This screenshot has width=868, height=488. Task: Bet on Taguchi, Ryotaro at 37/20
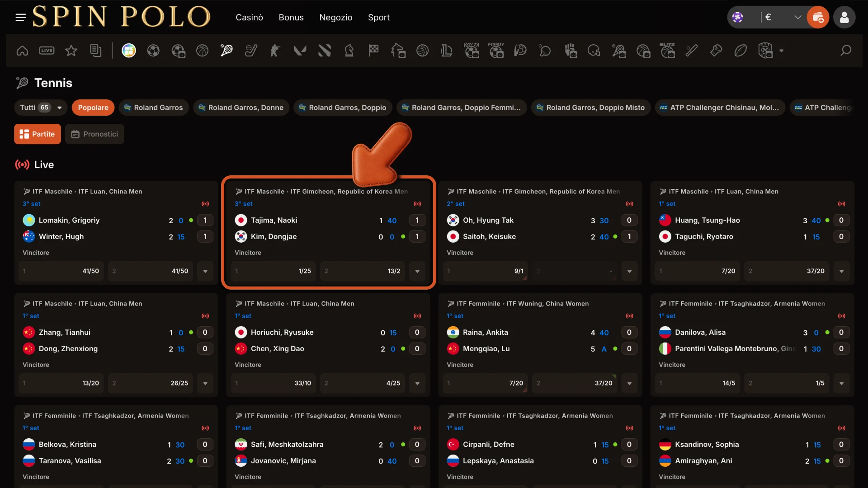(787, 271)
